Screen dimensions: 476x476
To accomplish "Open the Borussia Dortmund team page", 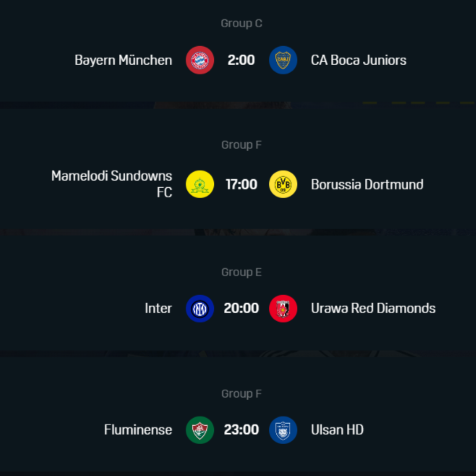I will pos(367,184).
